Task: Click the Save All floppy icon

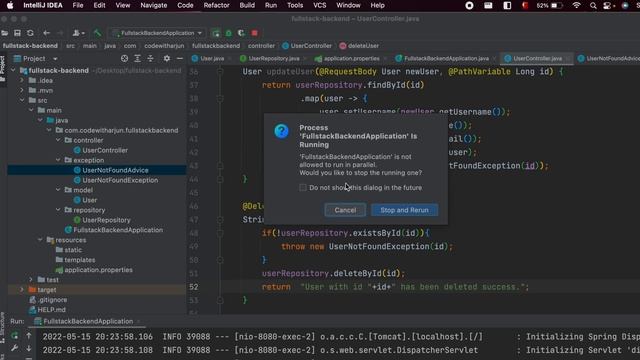Action: [x=17, y=33]
